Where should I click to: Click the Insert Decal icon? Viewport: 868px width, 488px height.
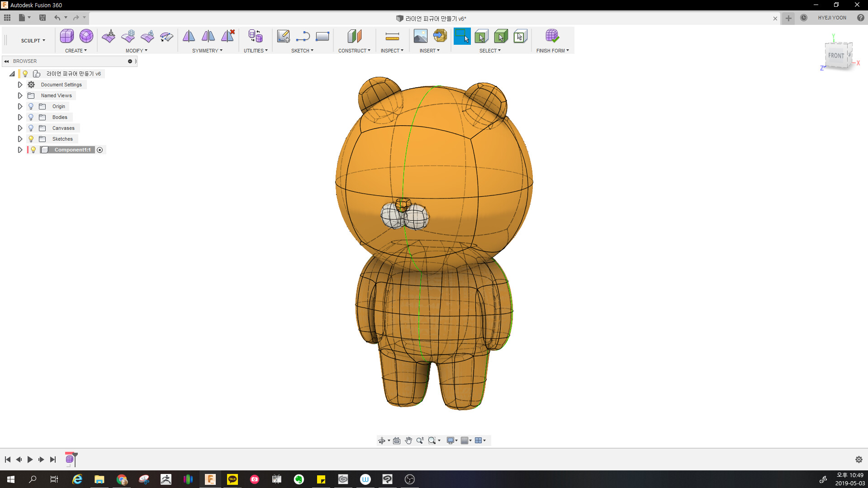click(x=440, y=36)
